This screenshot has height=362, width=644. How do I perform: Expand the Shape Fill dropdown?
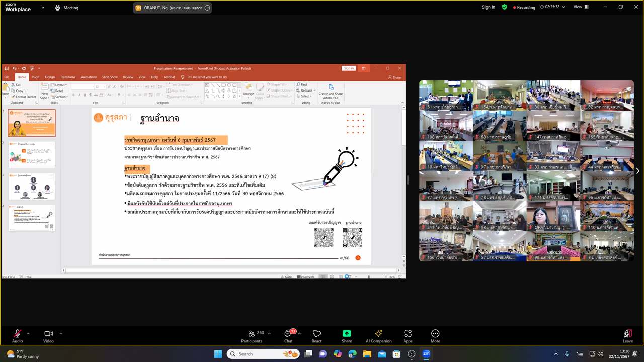click(278, 84)
